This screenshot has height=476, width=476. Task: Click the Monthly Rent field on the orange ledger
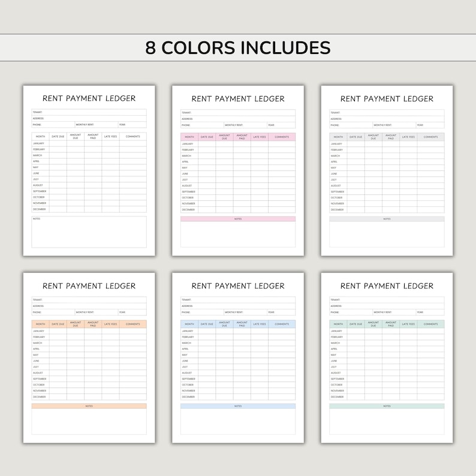[x=97, y=312]
